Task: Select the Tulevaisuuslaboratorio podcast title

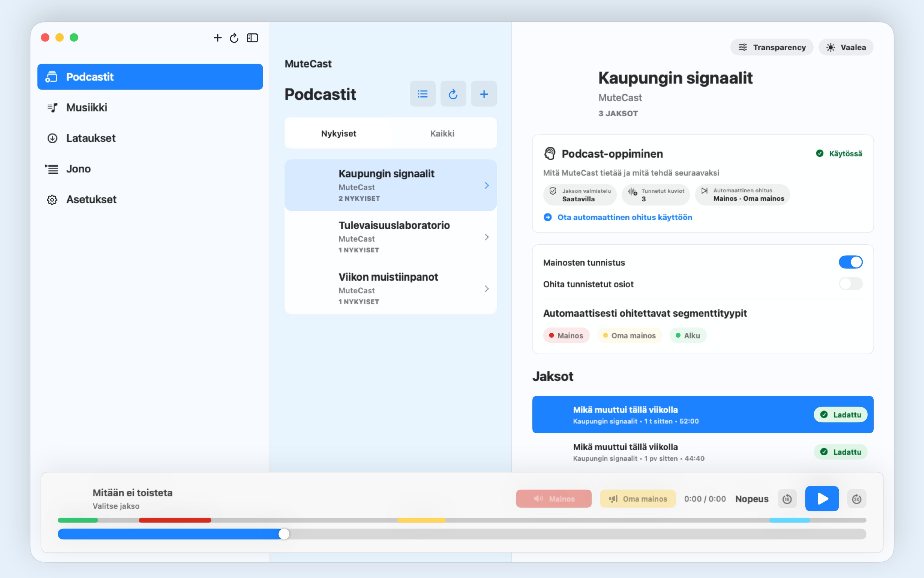Action: (394, 225)
